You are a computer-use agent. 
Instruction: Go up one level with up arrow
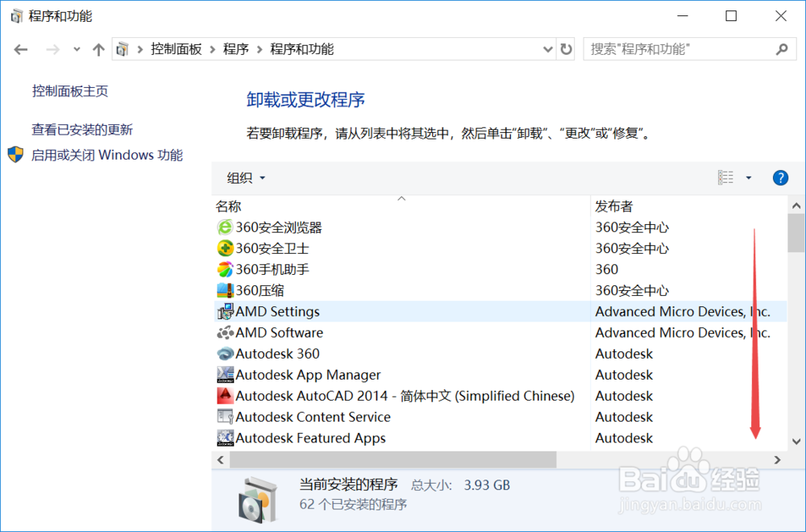(x=98, y=50)
